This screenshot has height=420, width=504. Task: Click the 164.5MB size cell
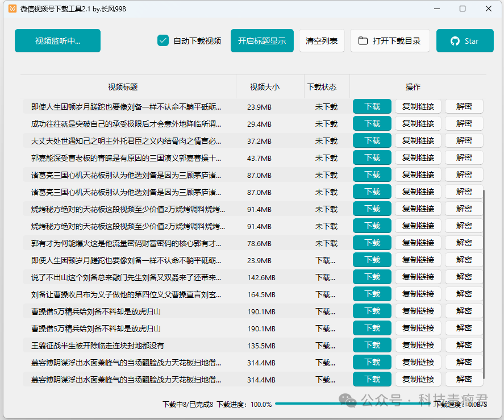pos(261,294)
